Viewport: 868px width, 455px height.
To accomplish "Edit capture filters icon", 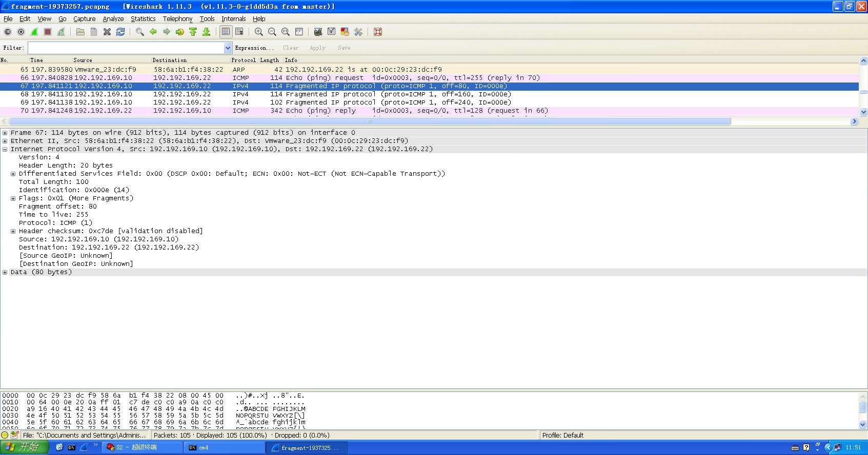I will [x=318, y=32].
